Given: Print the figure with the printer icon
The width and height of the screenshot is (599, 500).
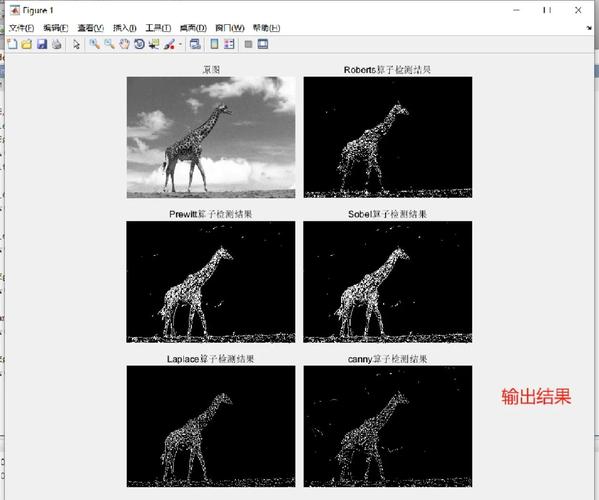Looking at the screenshot, I should pyautogui.click(x=57, y=44).
